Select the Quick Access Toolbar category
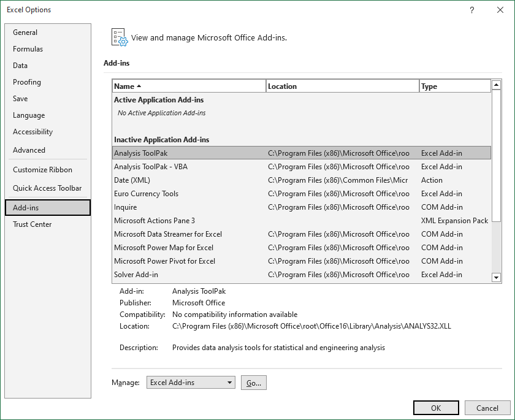515x420 pixels. 47,188
